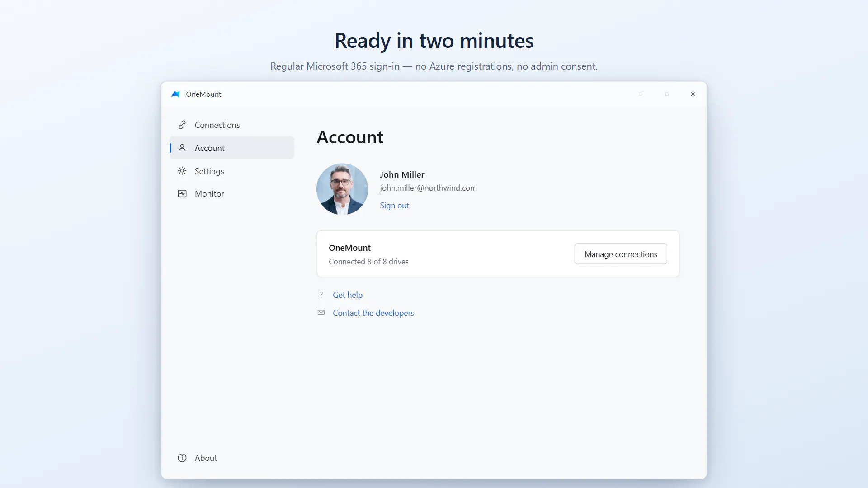The height and width of the screenshot is (488, 868).
Task: Click the Manage connections button
Action: point(621,254)
